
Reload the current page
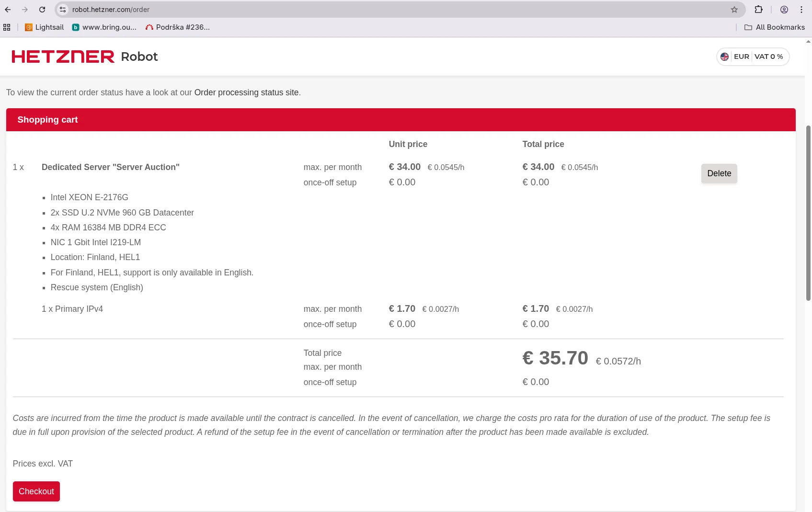[42, 10]
